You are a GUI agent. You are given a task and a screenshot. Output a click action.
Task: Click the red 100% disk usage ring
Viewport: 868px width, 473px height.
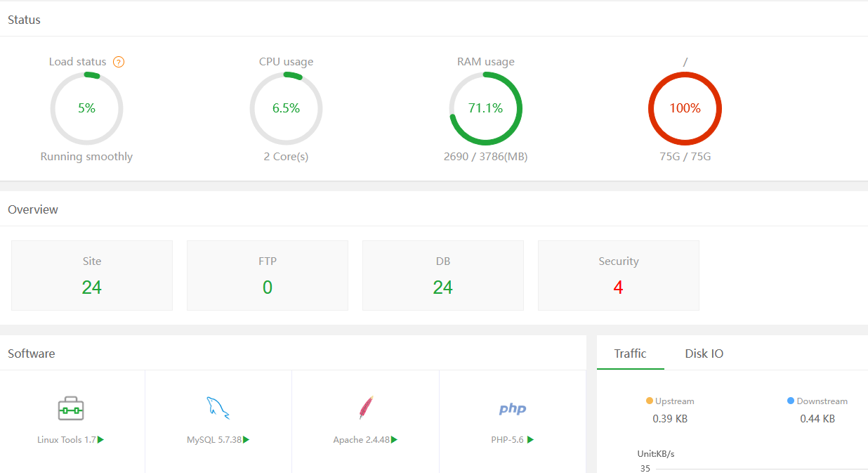coord(685,108)
